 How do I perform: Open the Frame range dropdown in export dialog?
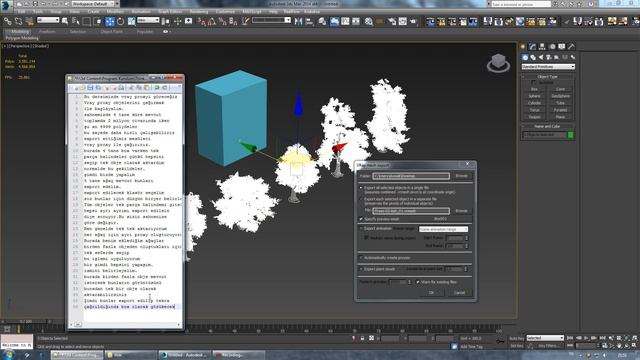(443, 229)
